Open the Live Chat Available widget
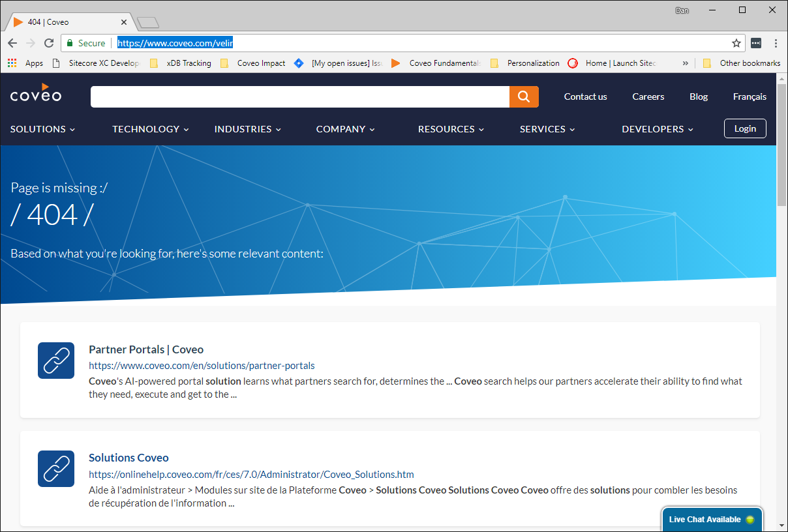Image resolution: width=788 pixels, height=532 pixels. point(712,520)
